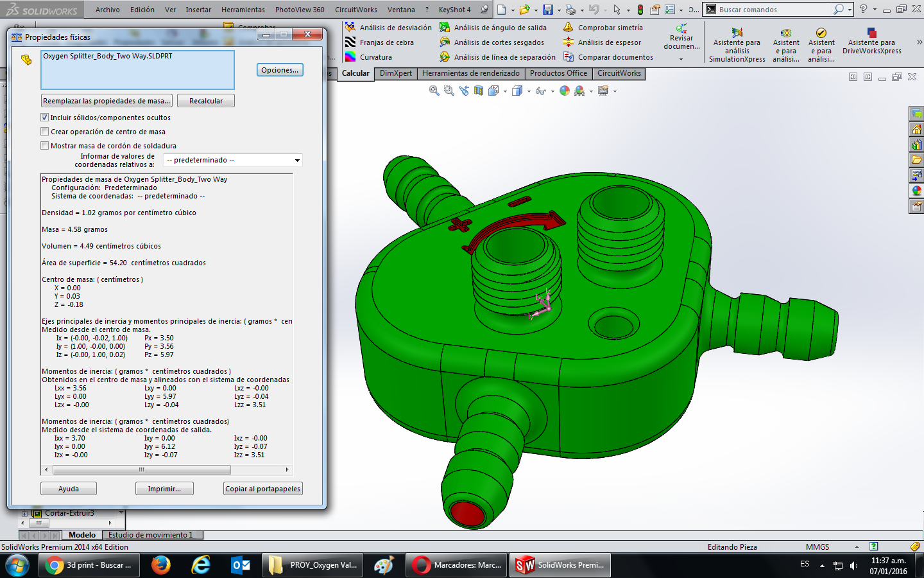
Task: Open File Explorer folder pane icon
Action: click(x=916, y=160)
